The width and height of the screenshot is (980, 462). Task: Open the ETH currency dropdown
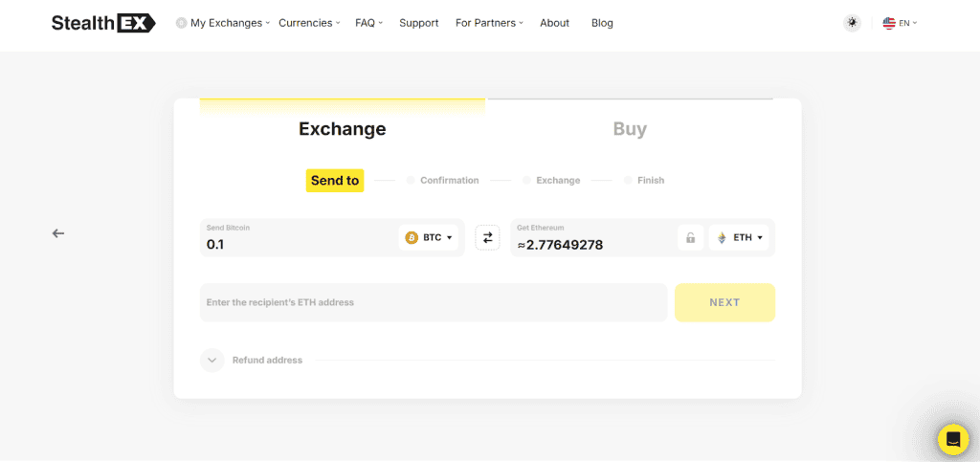[x=739, y=237]
